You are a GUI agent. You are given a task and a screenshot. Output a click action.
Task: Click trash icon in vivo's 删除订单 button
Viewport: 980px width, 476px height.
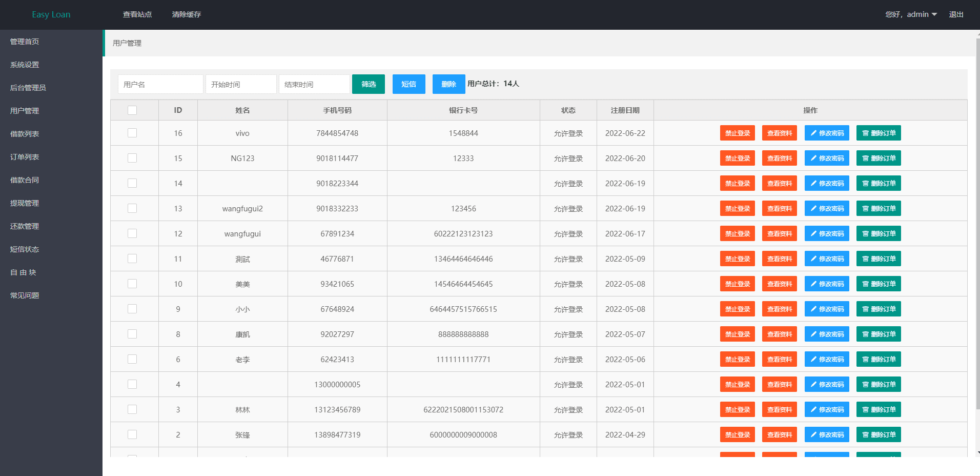click(x=865, y=133)
